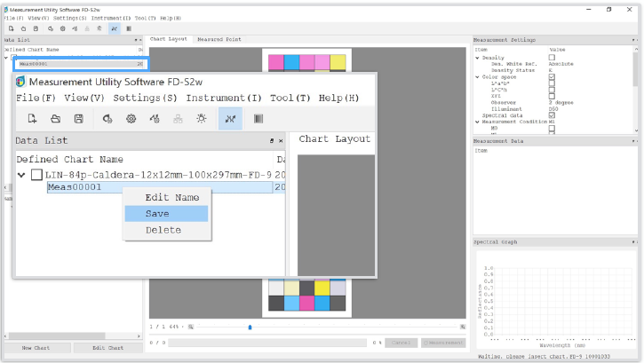
Task: Collapse the Color space settings group
Action: (477, 77)
